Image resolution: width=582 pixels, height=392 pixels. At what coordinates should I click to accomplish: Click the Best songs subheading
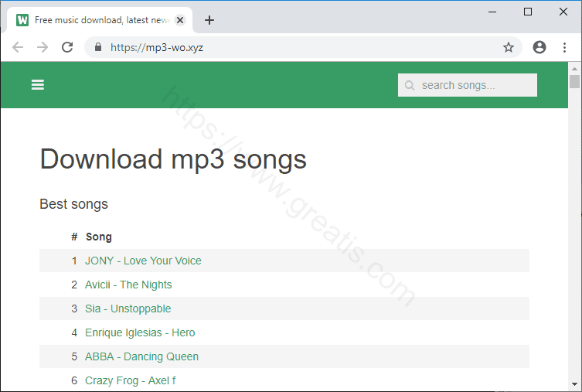tap(73, 204)
